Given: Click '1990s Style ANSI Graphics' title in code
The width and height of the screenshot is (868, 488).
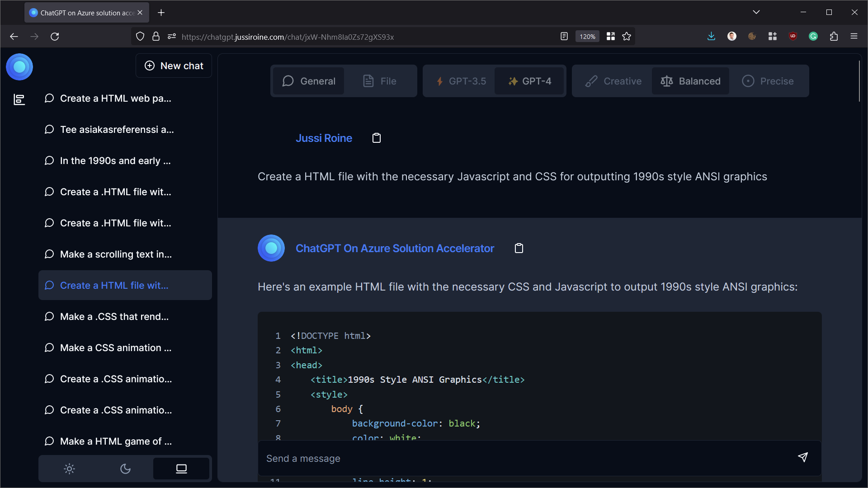Looking at the screenshot, I should pos(415,380).
